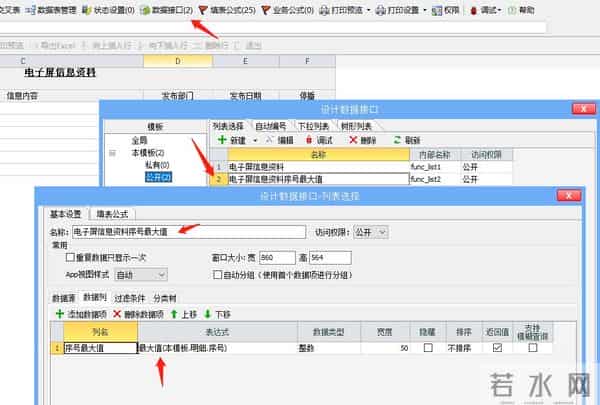Open 状态设置(0) toolbar item
The width and height of the screenshot is (600, 405).
click(x=109, y=10)
